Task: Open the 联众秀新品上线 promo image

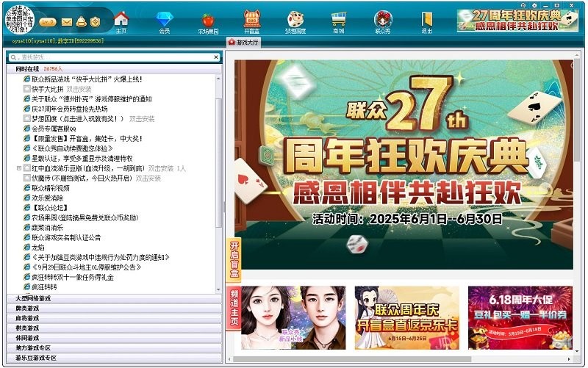Action: (293, 318)
